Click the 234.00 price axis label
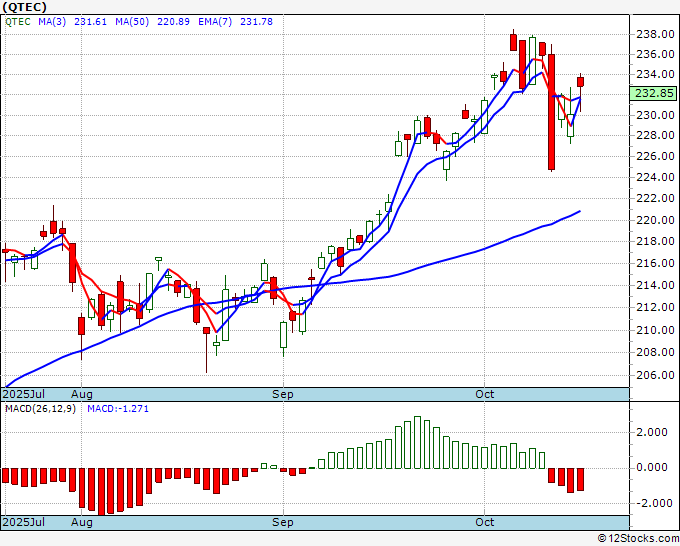The height and width of the screenshot is (546, 680). click(x=655, y=75)
